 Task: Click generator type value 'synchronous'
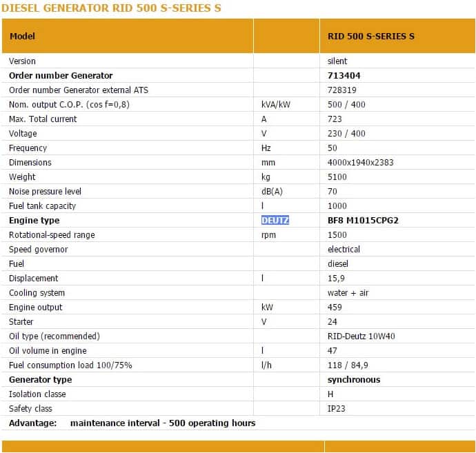pos(354,380)
